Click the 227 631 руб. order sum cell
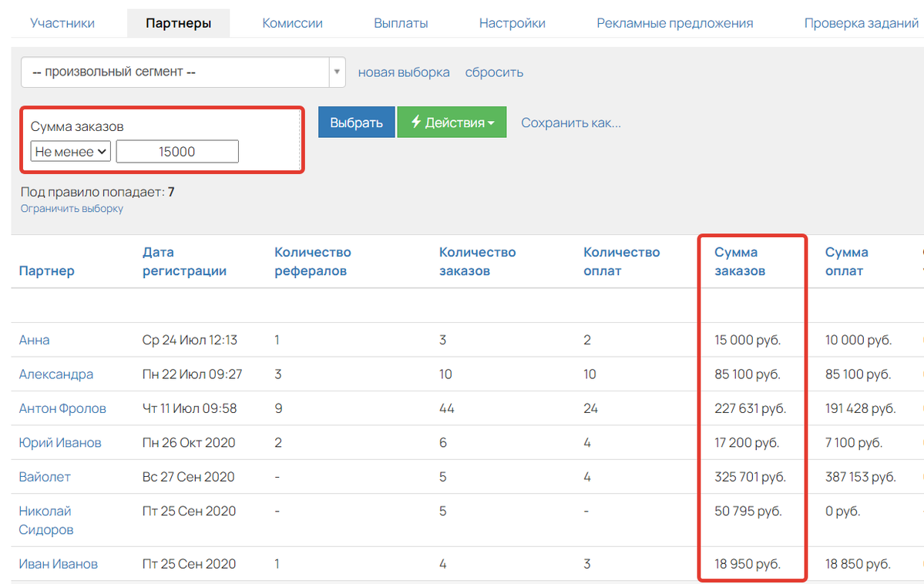The height and width of the screenshot is (584, 924). (x=750, y=408)
